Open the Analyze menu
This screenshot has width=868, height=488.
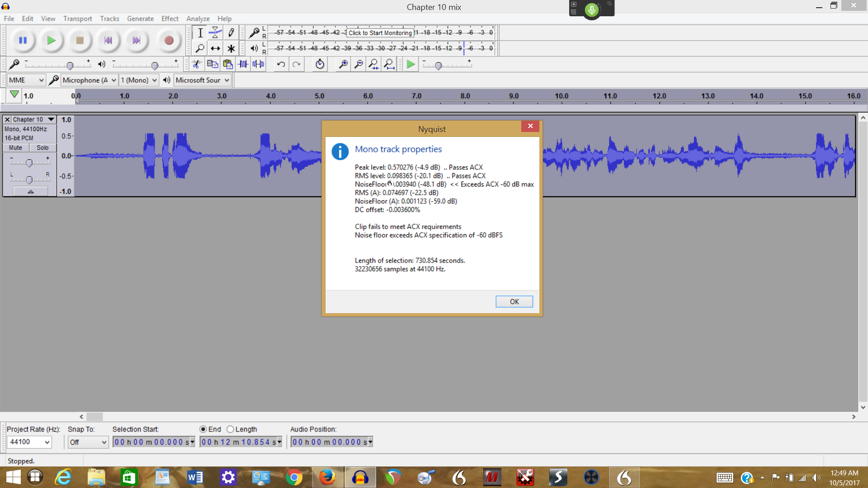coord(198,19)
